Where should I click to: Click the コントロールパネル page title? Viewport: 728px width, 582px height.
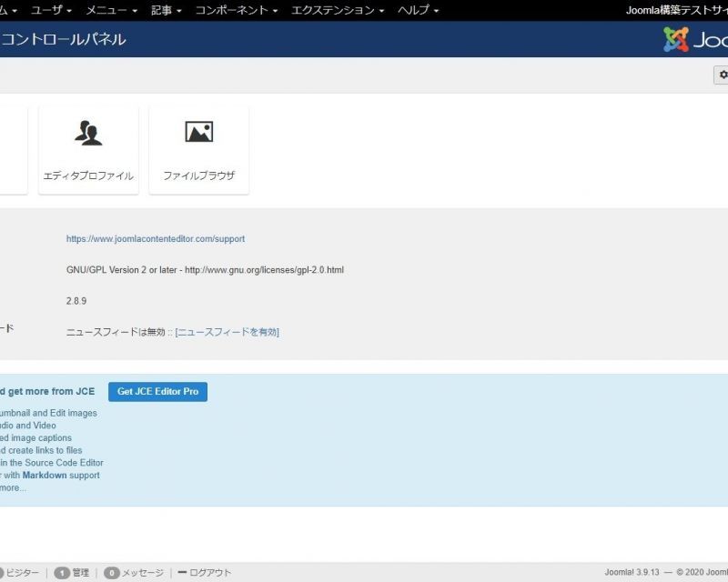tap(64, 39)
